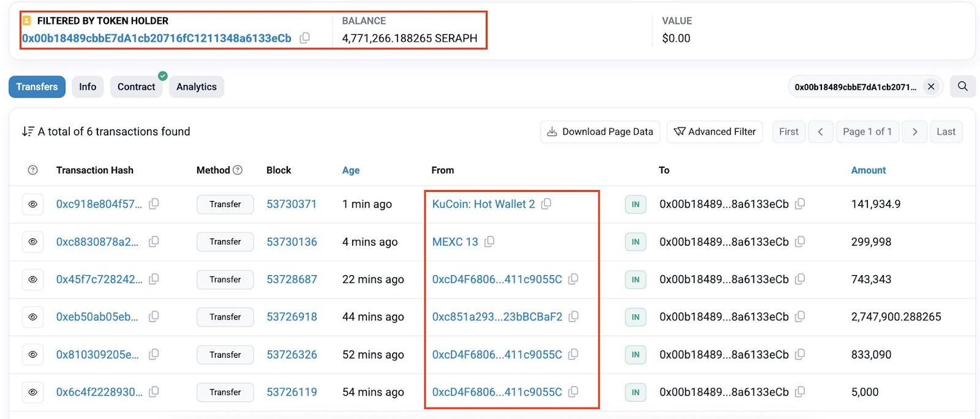Toggle eye preview for 0xeb50ab05eb row
Screen dimensions: 980x419
(x=33, y=317)
